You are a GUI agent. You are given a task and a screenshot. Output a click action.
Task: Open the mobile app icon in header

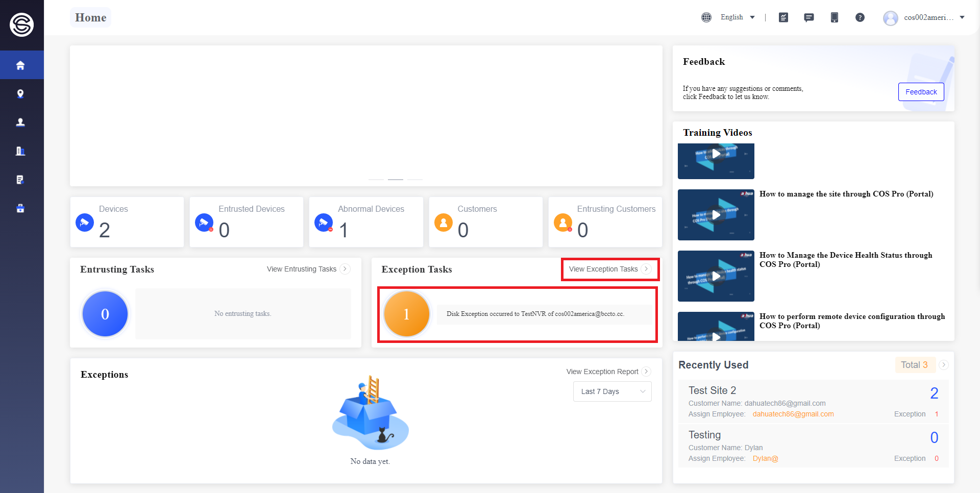[835, 17]
